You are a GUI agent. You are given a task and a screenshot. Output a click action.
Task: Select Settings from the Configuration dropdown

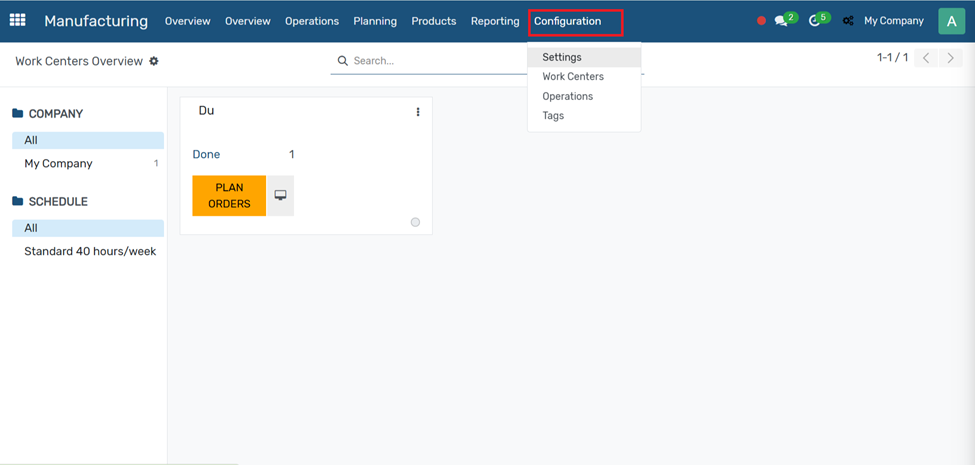[562, 57]
